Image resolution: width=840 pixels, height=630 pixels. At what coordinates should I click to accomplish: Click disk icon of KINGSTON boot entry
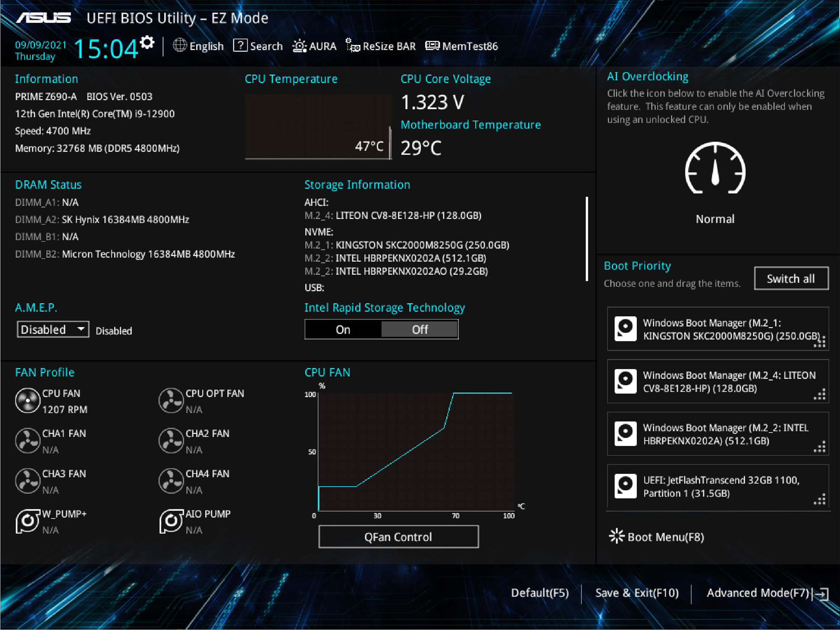point(625,329)
